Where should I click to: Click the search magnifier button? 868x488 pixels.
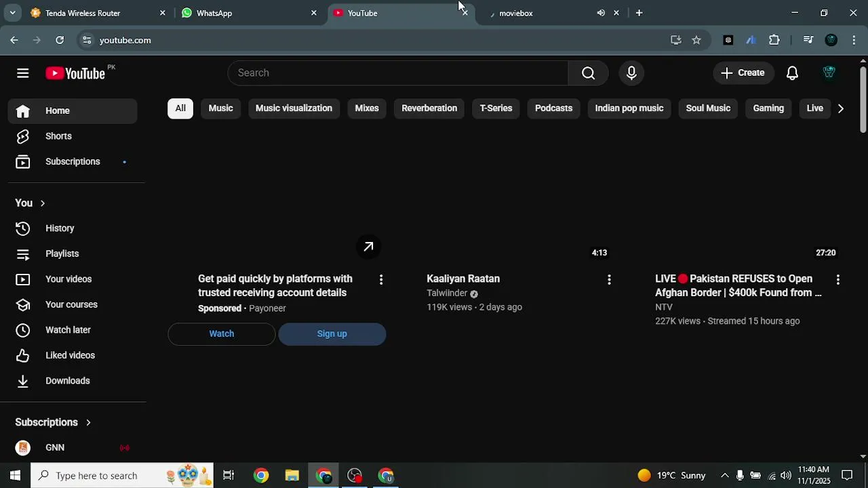point(588,73)
